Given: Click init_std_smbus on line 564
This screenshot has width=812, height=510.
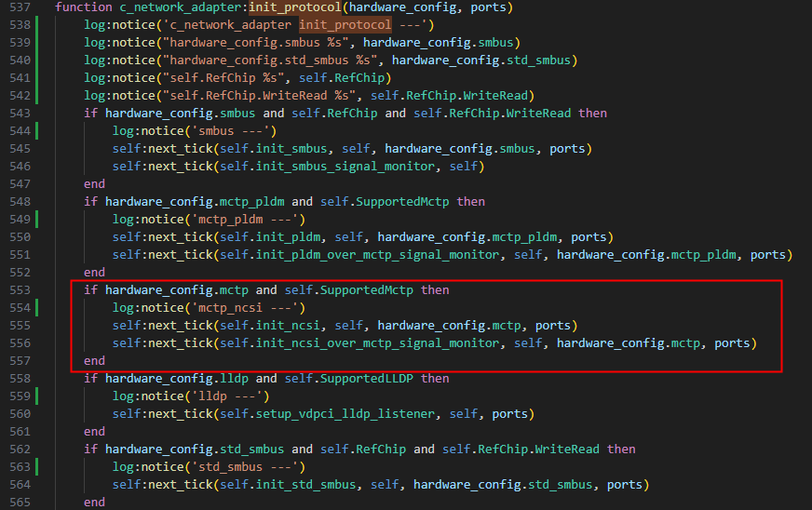Looking at the screenshot, I should click(298, 485).
